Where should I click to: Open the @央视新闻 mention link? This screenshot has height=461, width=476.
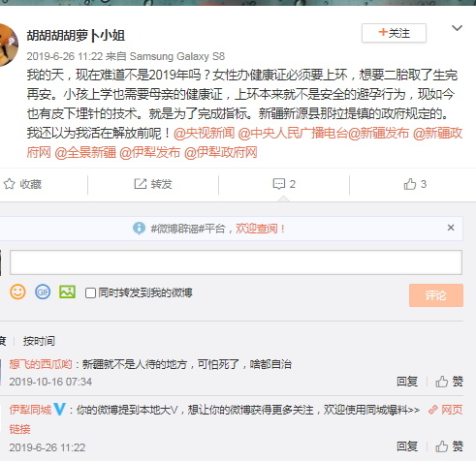204,133
